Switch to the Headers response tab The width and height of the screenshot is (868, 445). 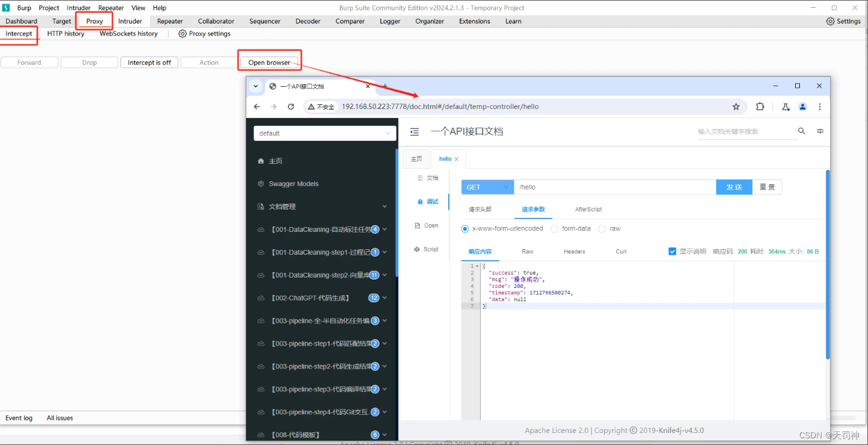point(574,252)
